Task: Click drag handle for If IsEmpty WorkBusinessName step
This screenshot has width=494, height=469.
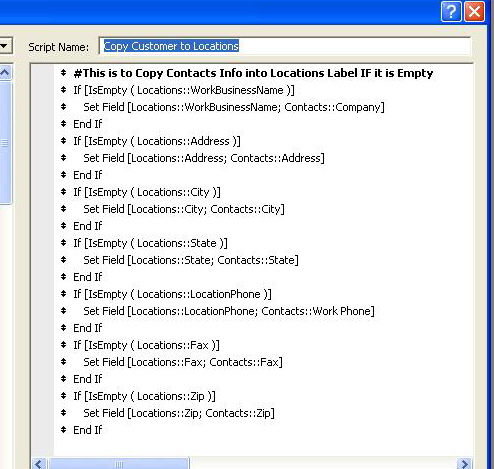Action: 64,90
